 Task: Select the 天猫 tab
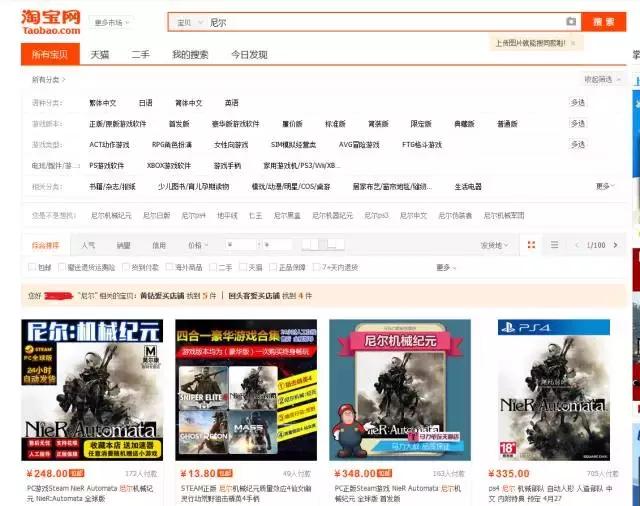(100, 55)
